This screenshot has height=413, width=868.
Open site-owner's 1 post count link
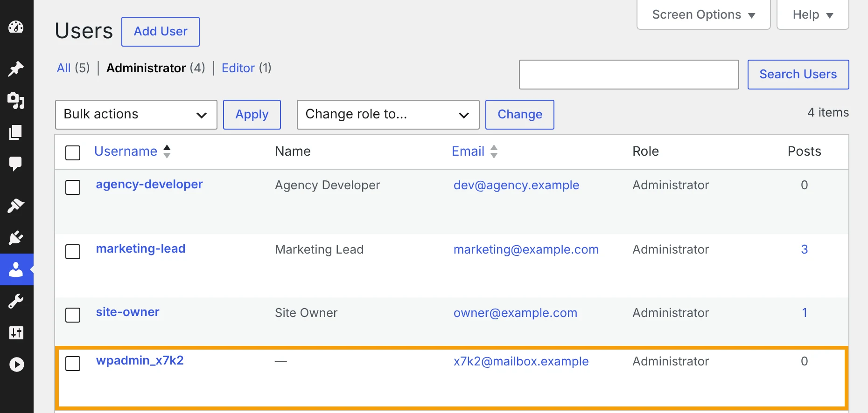tap(805, 313)
